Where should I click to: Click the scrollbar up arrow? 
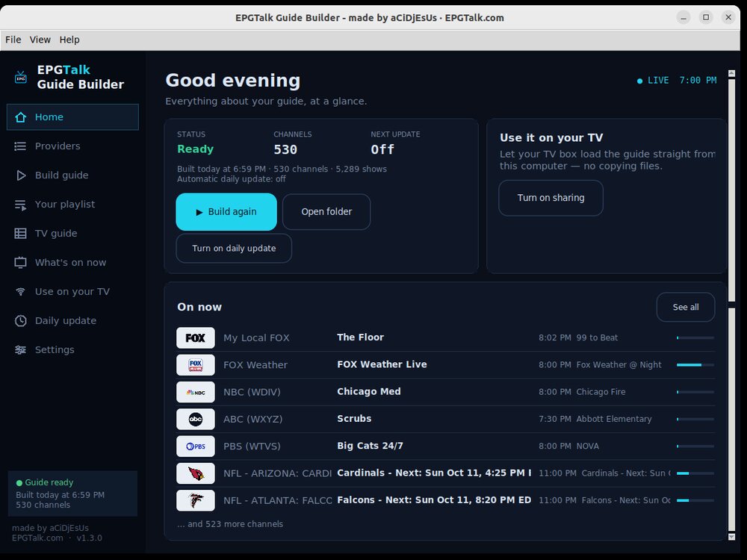[732, 74]
